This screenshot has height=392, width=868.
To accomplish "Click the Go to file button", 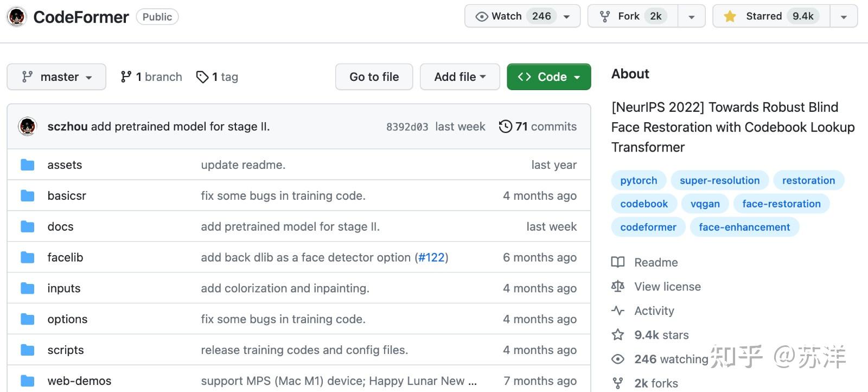I will click(374, 77).
